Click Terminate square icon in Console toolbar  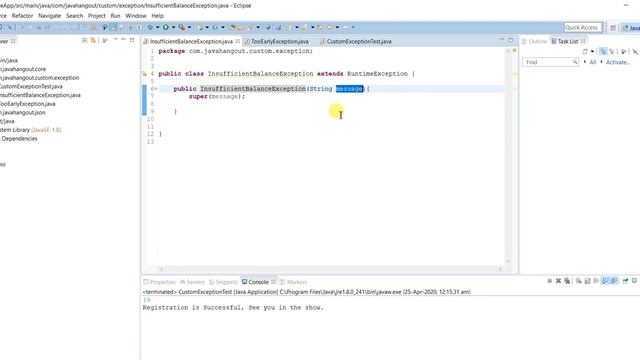[549, 281]
